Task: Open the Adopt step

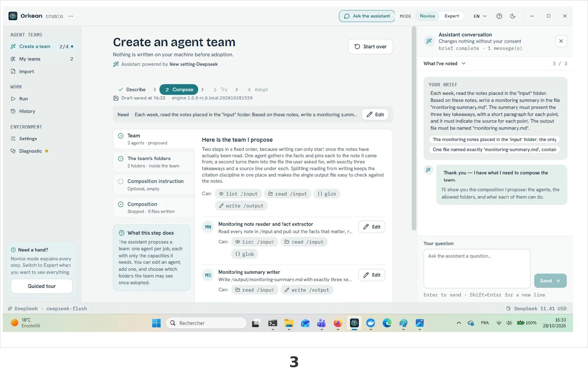Action: (258, 89)
